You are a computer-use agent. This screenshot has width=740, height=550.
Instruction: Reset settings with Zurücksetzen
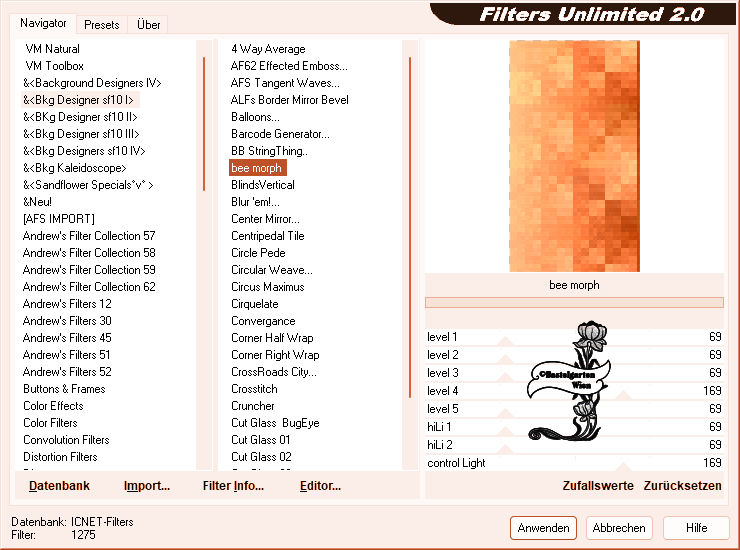pos(682,486)
